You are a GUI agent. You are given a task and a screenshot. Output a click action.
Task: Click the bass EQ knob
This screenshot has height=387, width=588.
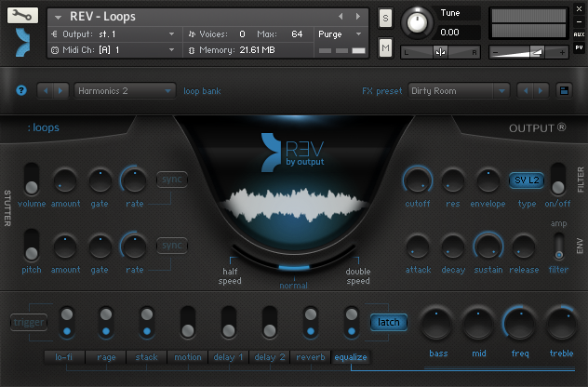436,323
